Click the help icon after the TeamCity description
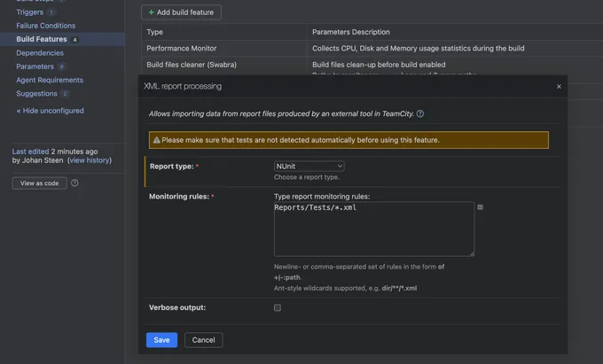 coord(419,113)
